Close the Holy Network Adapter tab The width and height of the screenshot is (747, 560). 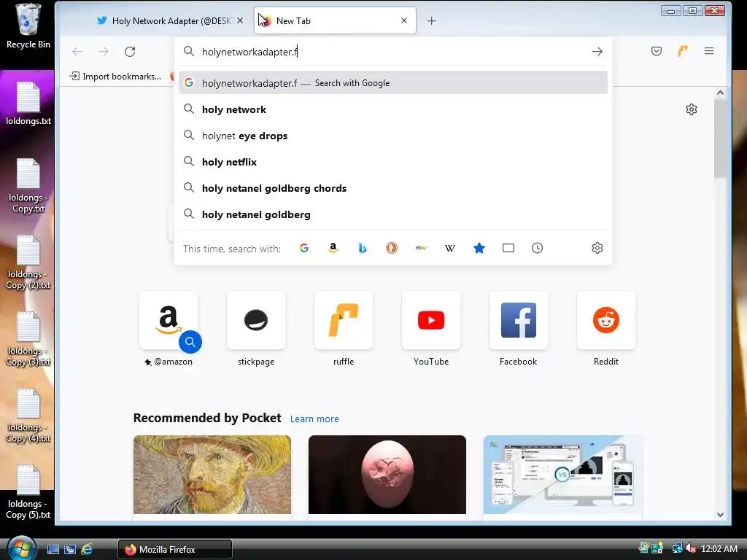240,20
